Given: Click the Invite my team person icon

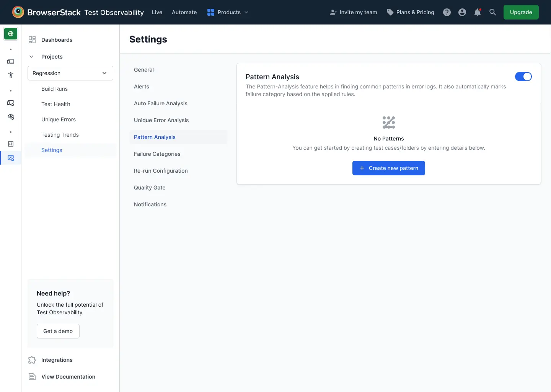Looking at the screenshot, I should pos(334,12).
